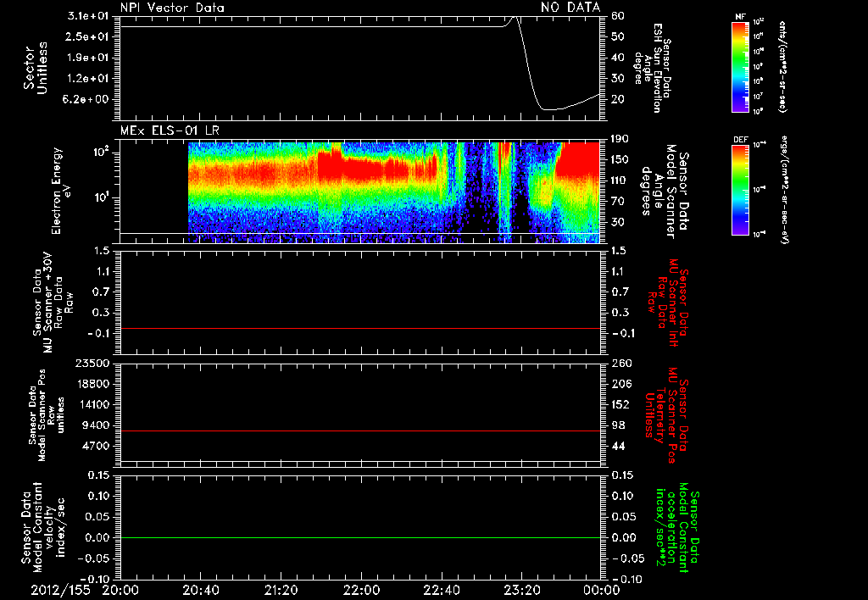Select the 'MEx ELS-01 LR' panel title

tap(170, 131)
